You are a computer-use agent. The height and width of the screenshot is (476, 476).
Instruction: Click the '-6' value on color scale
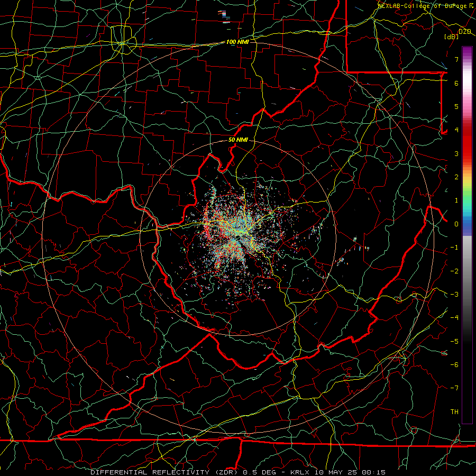pyautogui.click(x=454, y=365)
